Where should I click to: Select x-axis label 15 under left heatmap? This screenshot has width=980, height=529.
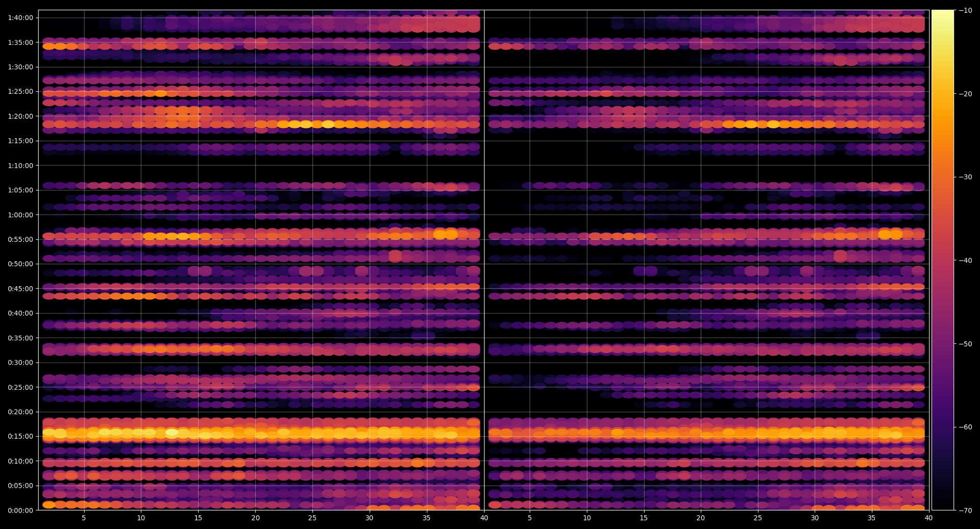click(198, 518)
